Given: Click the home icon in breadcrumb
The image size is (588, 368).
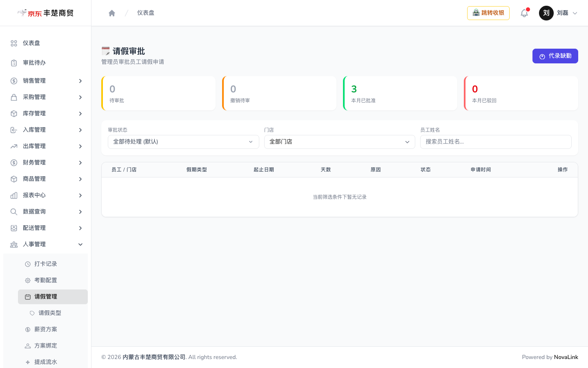Looking at the screenshot, I should click(x=112, y=13).
